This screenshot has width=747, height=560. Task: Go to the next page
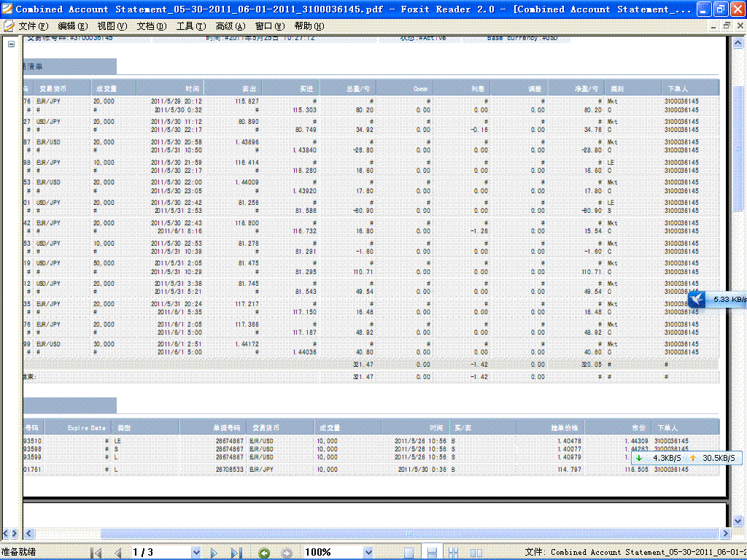click(x=214, y=553)
